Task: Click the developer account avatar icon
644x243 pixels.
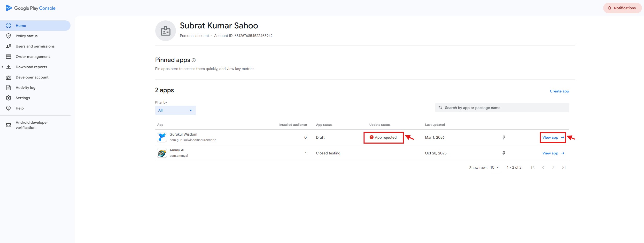Action: coord(165,31)
